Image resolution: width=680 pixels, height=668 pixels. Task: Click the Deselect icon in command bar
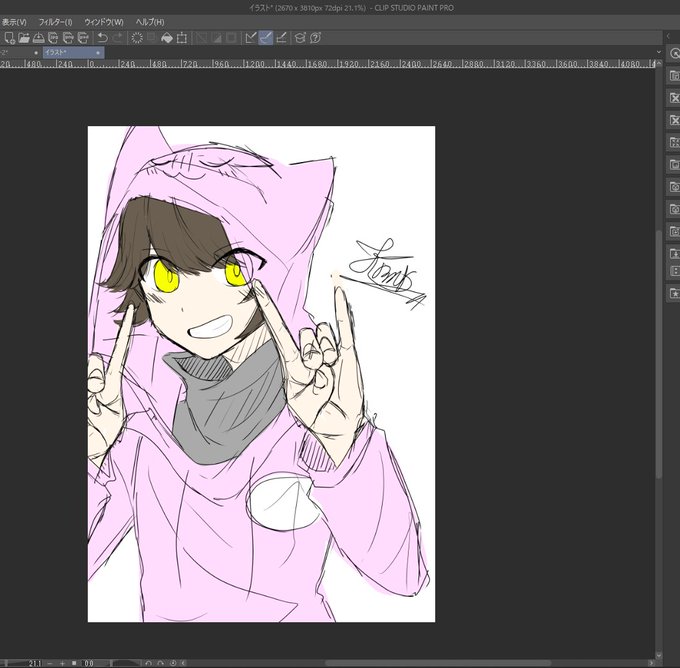[x=202, y=38]
